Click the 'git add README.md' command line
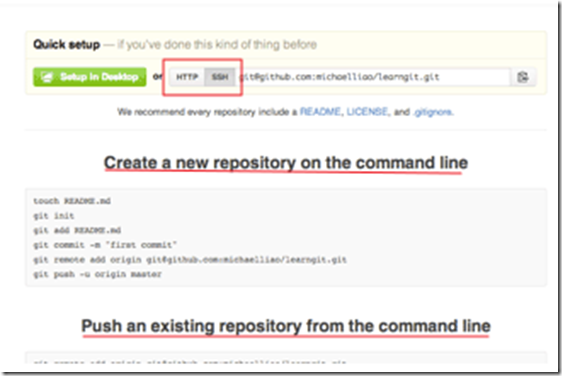Screen dimensions: 562x376 (x=77, y=230)
